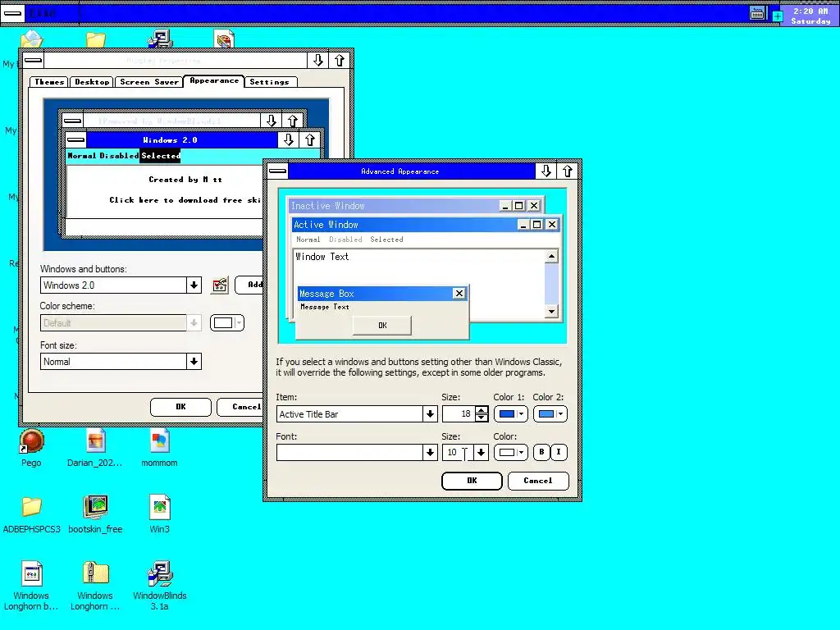Expand the Windows and buttons dropdown
Viewport: 840px width, 630px height.
click(x=194, y=285)
